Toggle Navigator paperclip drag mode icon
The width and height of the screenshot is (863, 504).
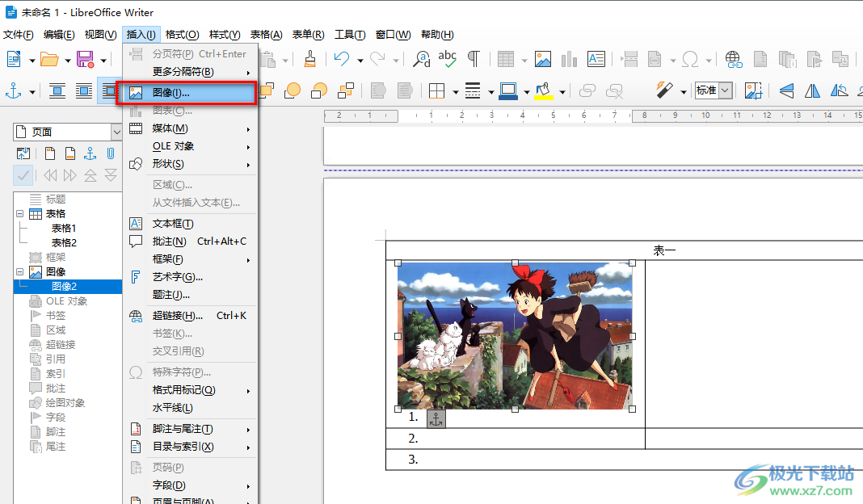(x=111, y=153)
